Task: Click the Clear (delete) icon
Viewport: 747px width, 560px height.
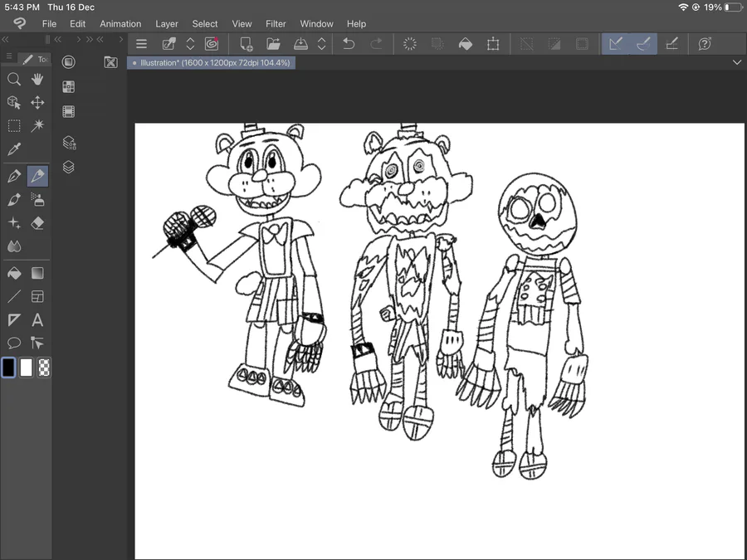Action: coord(410,44)
